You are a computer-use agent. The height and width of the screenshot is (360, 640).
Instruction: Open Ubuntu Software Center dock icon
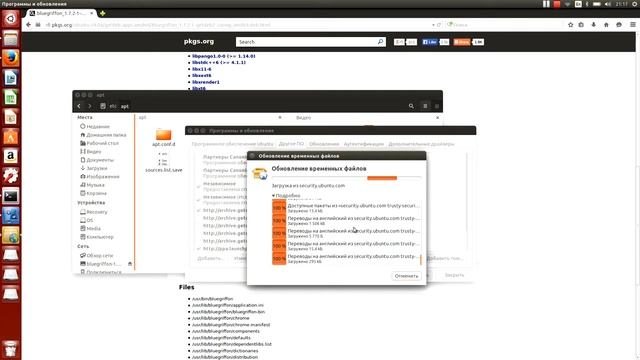[11, 137]
